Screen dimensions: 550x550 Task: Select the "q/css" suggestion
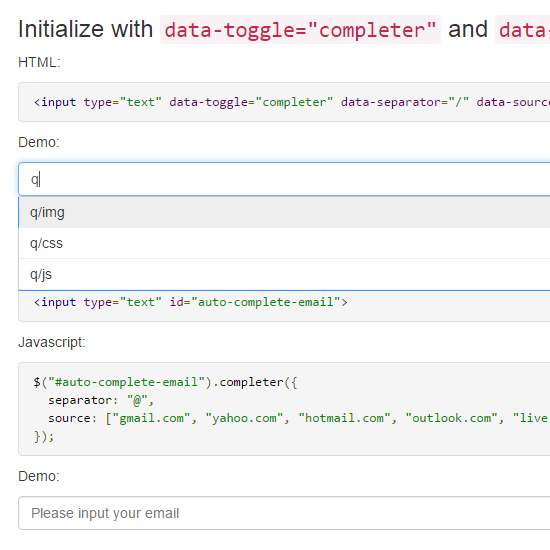(284, 243)
